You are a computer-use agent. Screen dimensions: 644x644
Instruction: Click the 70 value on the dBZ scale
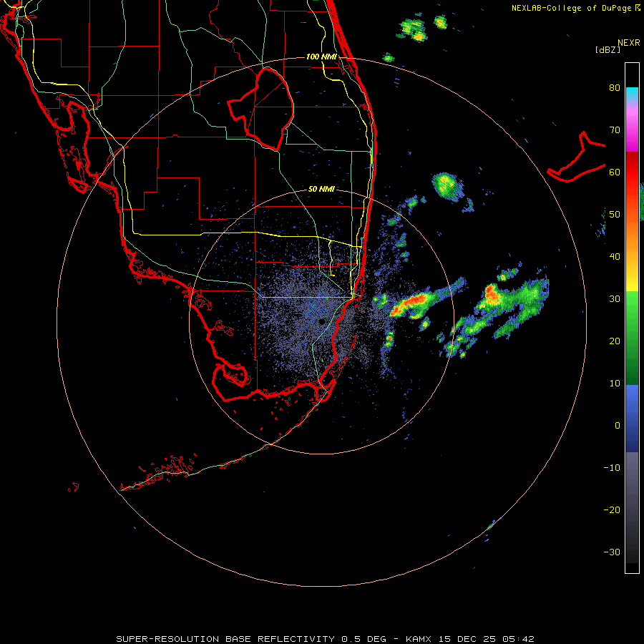pyautogui.click(x=615, y=130)
